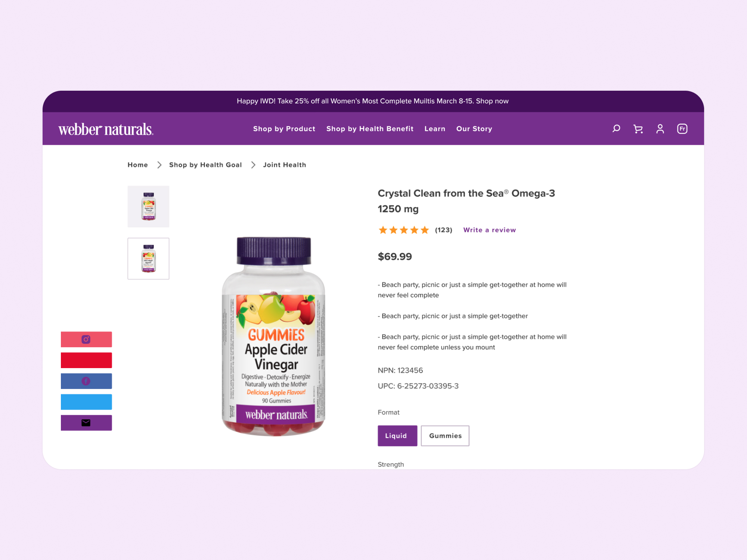
Task: Share via the Facebook button
Action: click(86, 381)
